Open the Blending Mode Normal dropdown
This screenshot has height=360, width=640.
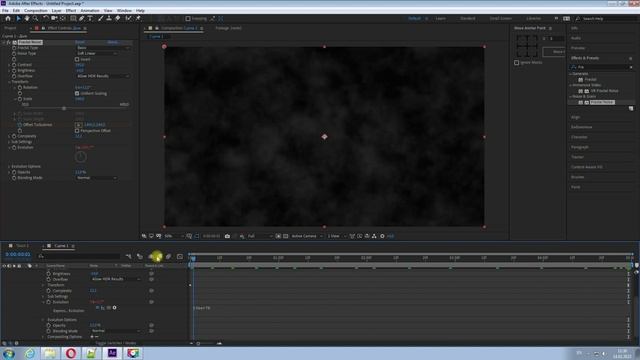click(x=97, y=178)
